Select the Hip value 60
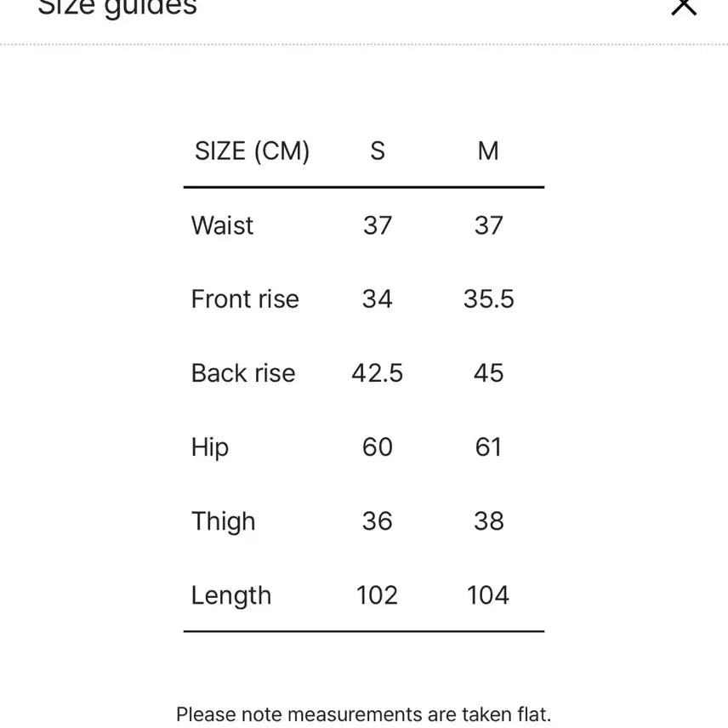 coord(378,447)
